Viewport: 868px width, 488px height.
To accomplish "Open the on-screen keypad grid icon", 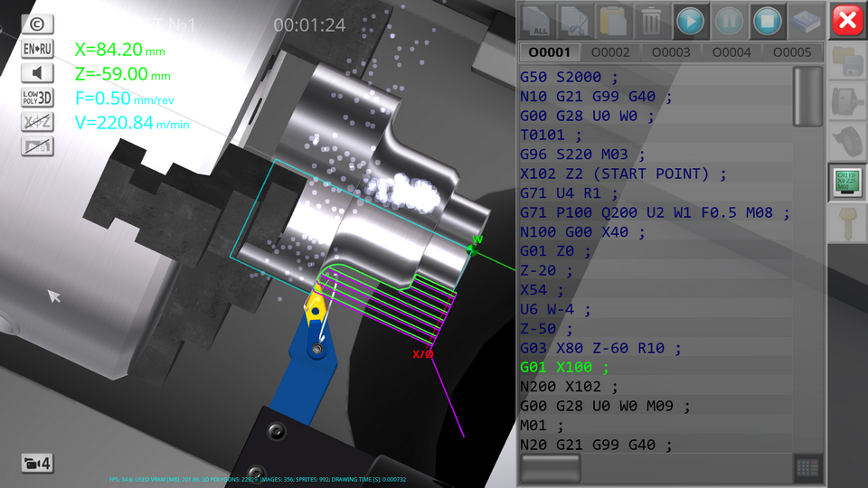I will 807,469.
